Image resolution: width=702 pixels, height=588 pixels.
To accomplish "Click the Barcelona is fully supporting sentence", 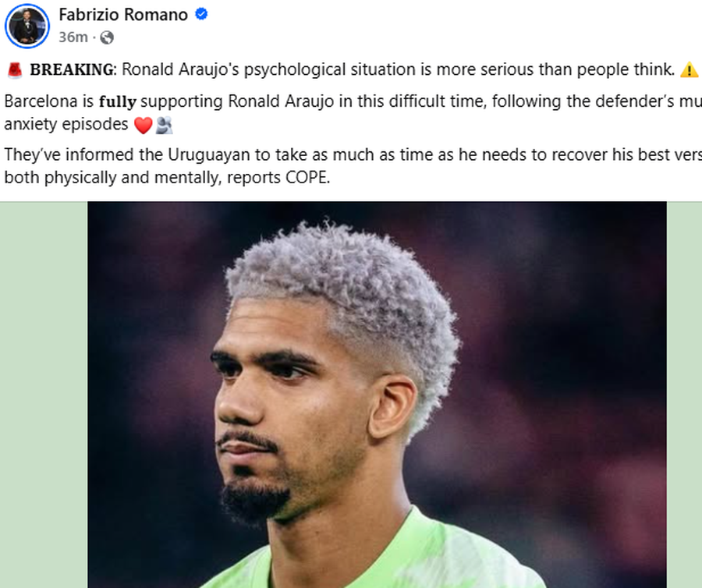I will [x=353, y=101].
